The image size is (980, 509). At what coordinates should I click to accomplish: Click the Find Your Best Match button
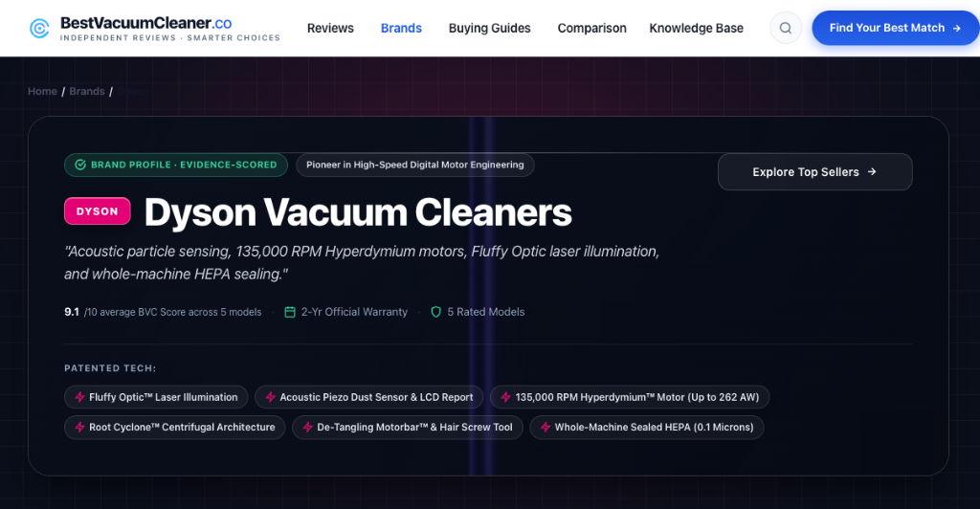[x=895, y=28]
